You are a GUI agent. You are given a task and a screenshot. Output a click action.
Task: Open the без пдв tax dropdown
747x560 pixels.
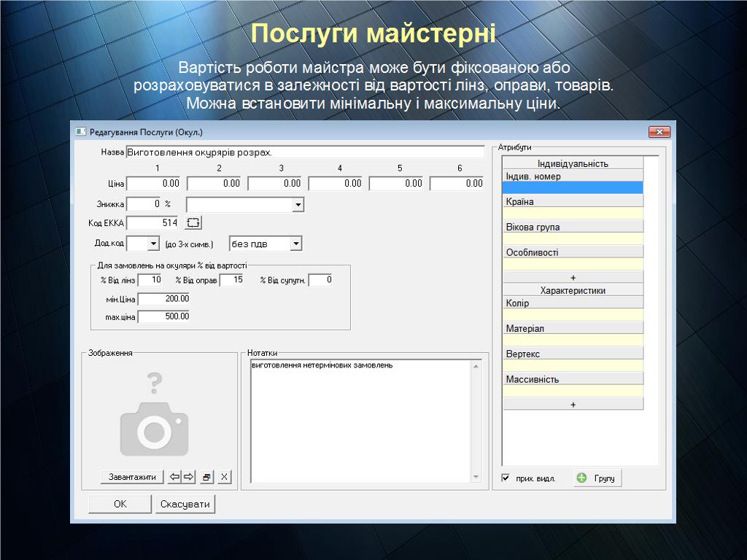coord(295,244)
